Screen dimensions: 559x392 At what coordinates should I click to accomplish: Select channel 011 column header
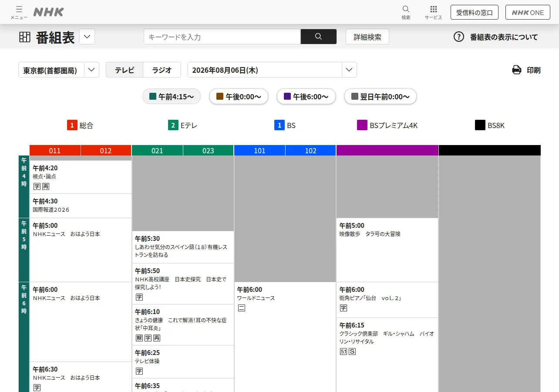[55, 151]
